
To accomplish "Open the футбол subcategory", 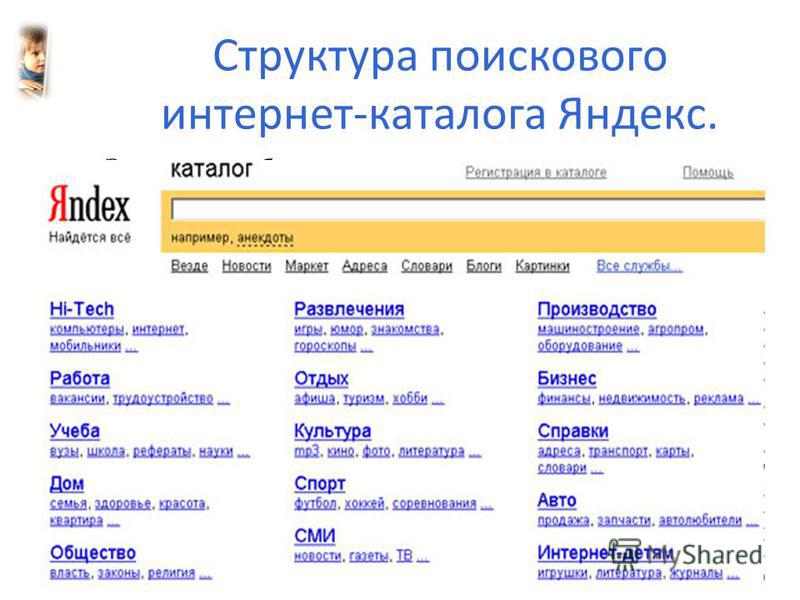I will click(315, 504).
